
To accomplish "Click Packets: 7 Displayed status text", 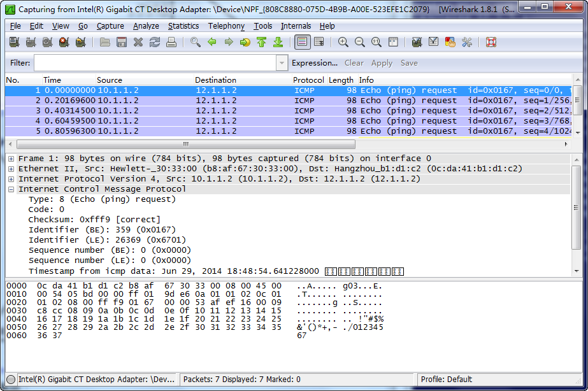I will (242, 380).
